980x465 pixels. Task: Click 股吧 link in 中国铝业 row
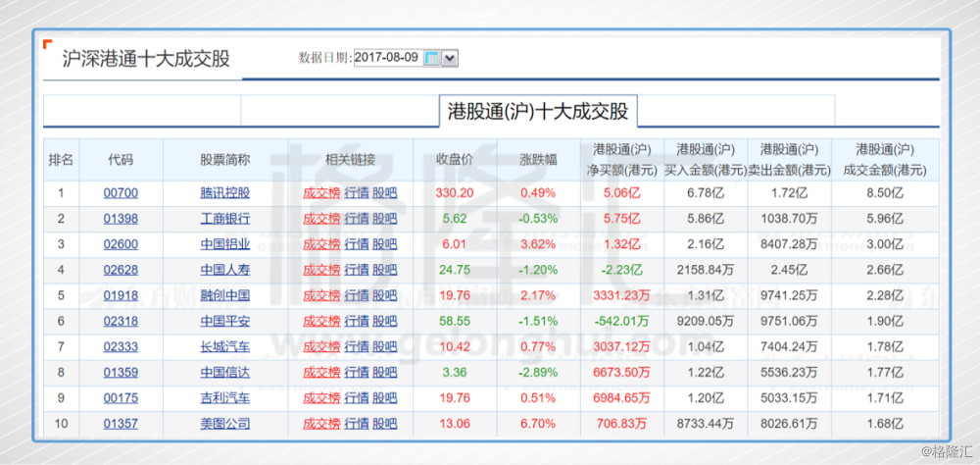[x=384, y=244]
